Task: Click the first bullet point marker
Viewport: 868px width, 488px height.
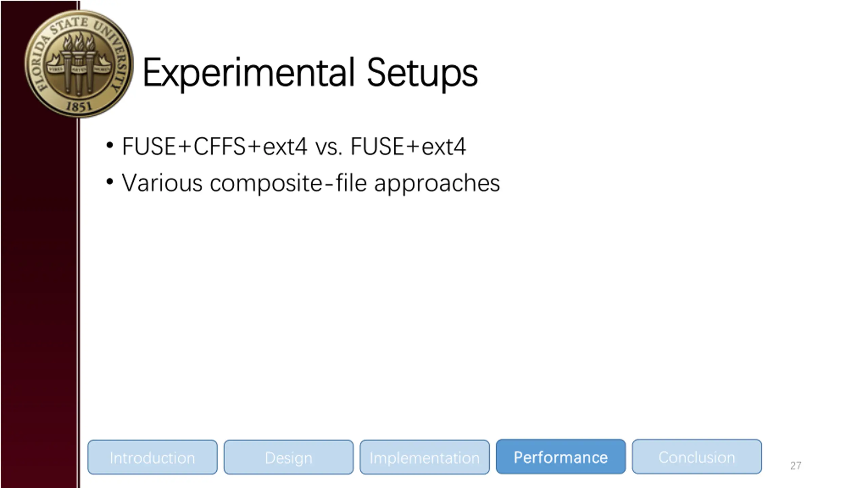Action: (109, 146)
